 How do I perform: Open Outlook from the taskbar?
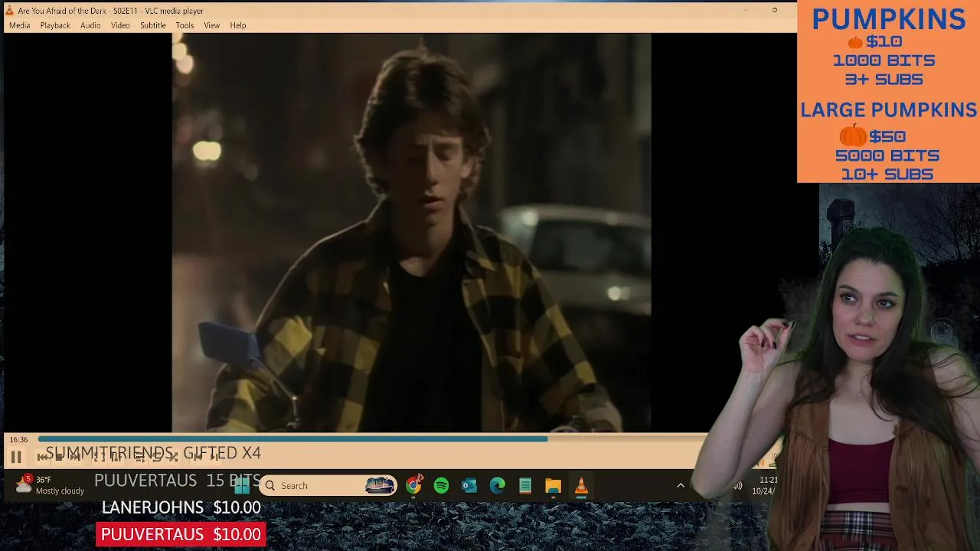point(469,485)
